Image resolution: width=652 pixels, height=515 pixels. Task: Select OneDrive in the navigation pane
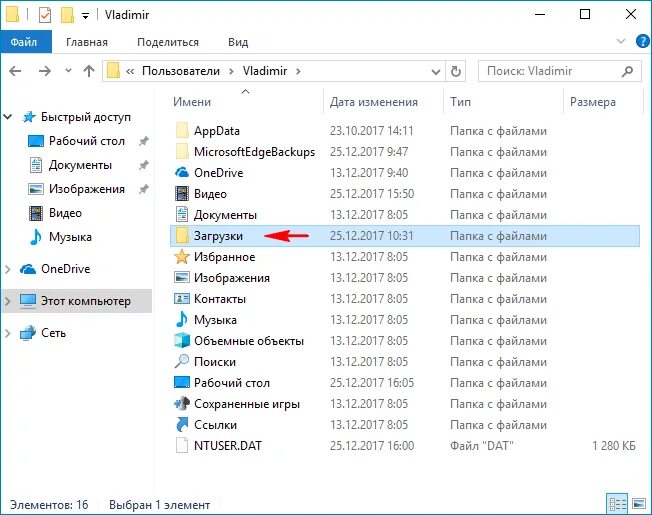click(66, 269)
